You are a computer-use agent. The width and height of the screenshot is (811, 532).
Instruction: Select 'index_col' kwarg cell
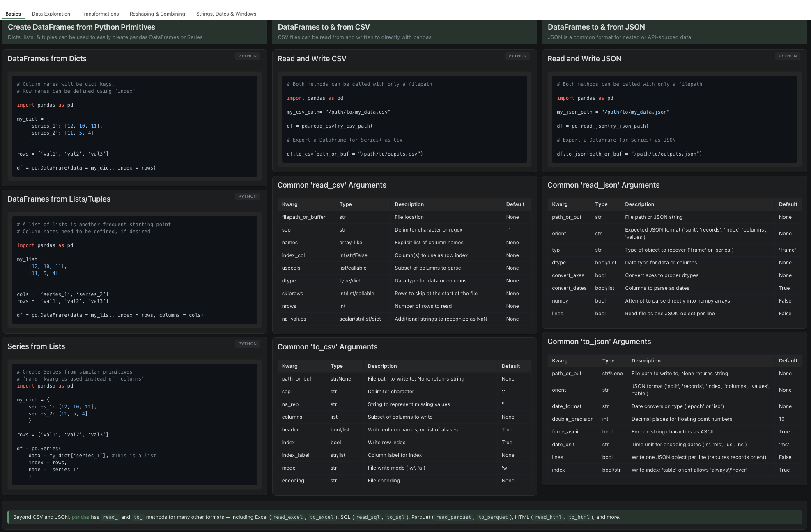tap(293, 255)
